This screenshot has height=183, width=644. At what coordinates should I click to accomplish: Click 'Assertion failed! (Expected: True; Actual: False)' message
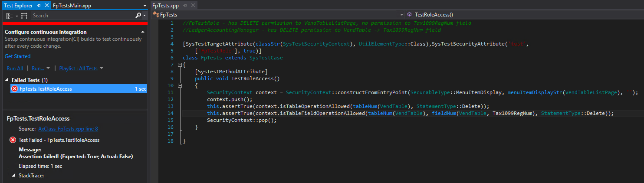76,156
